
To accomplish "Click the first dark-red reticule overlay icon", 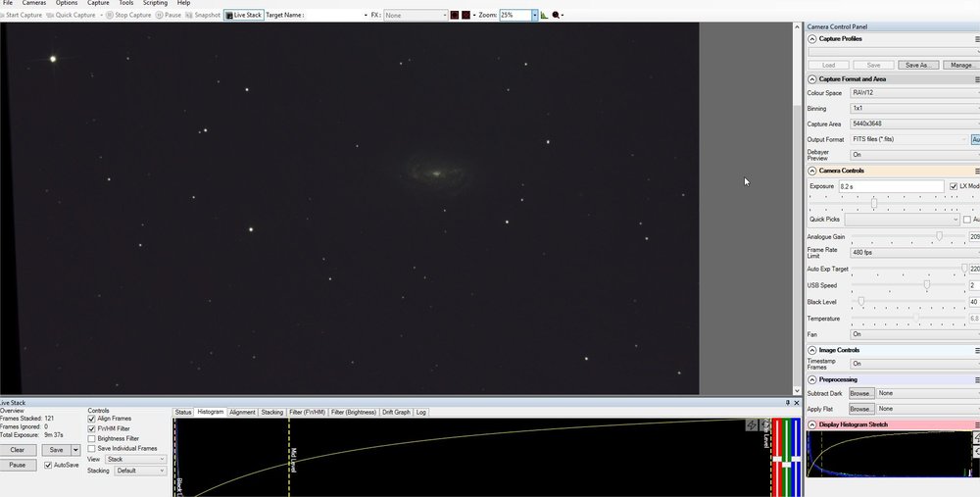I will (x=455, y=15).
